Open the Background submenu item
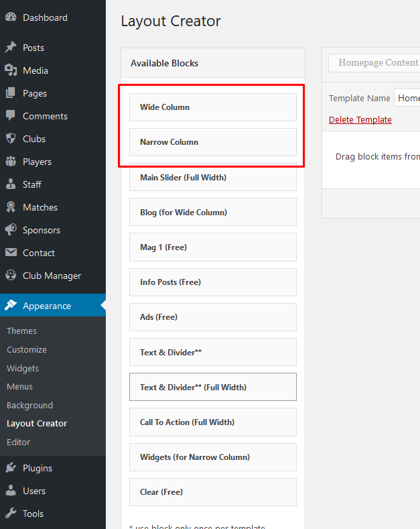The image size is (420, 529). coord(29,405)
